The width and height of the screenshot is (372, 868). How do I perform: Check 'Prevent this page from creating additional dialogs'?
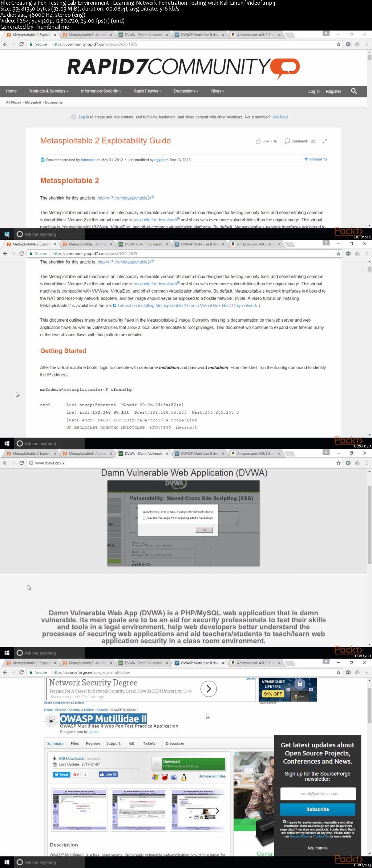pyautogui.click(x=145, y=518)
